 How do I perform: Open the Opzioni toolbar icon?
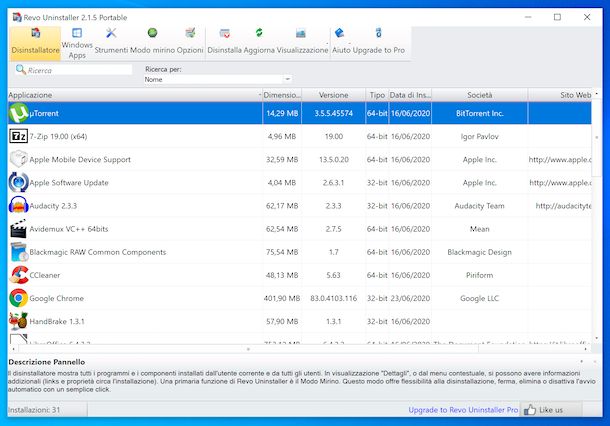pyautogui.click(x=190, y=33)
